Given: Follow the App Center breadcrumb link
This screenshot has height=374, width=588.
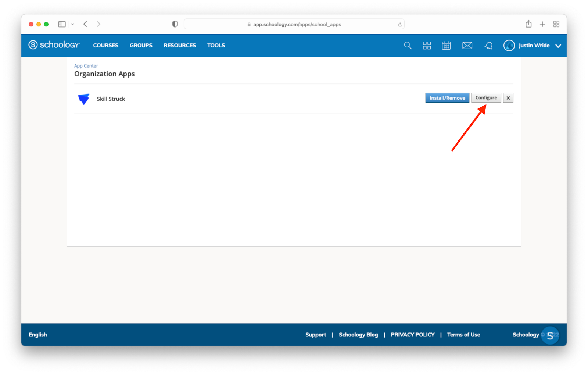Looking at the screenshot, I should (x=86, y=66).
